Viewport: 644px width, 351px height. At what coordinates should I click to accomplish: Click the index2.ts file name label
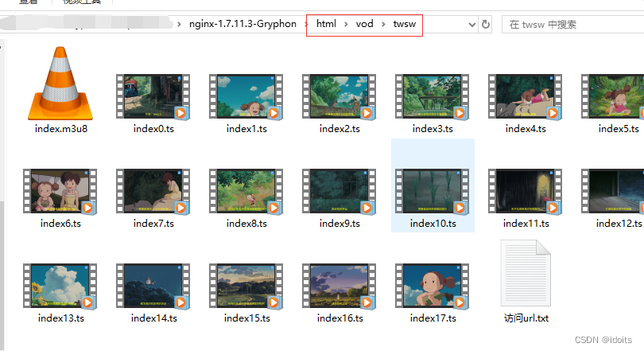coord(339,129)
